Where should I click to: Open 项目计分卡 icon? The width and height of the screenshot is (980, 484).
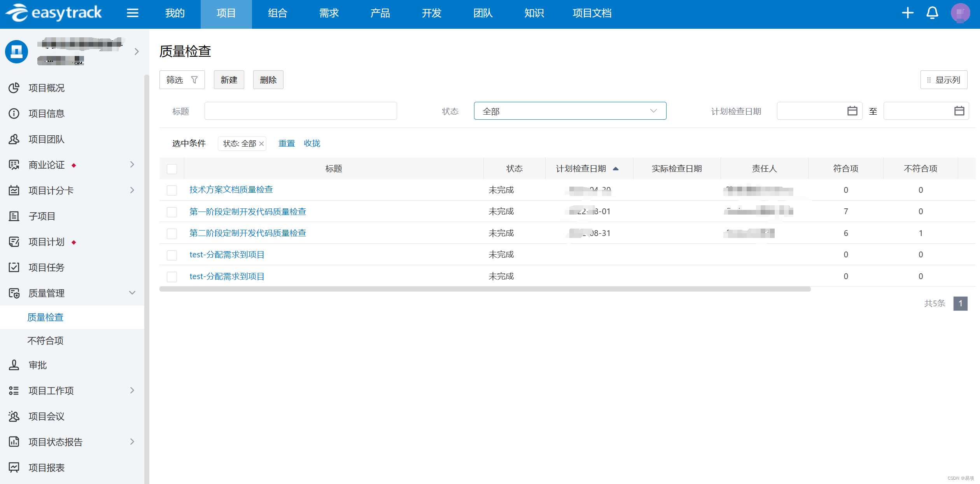(x=14, y=190)
